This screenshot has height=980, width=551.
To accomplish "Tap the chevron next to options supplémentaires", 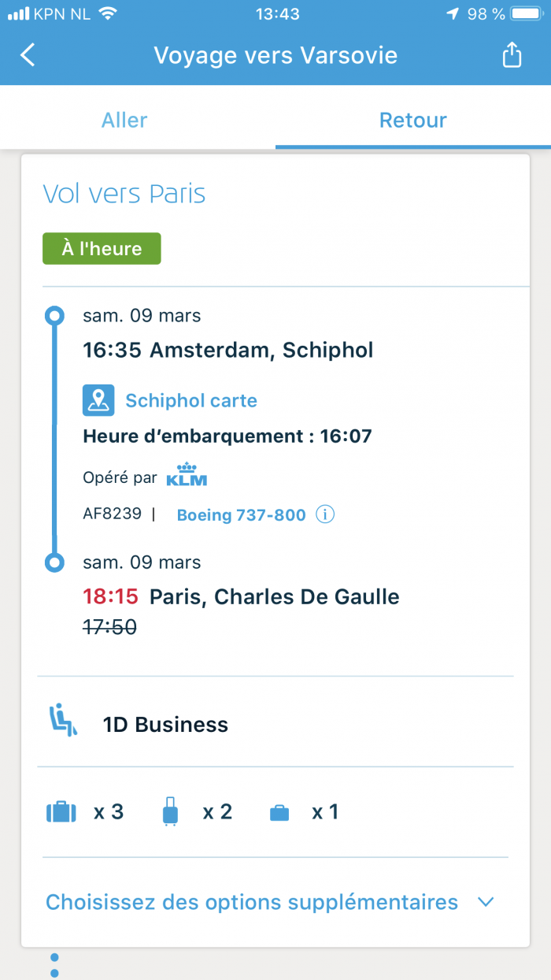I will (486, 902).
